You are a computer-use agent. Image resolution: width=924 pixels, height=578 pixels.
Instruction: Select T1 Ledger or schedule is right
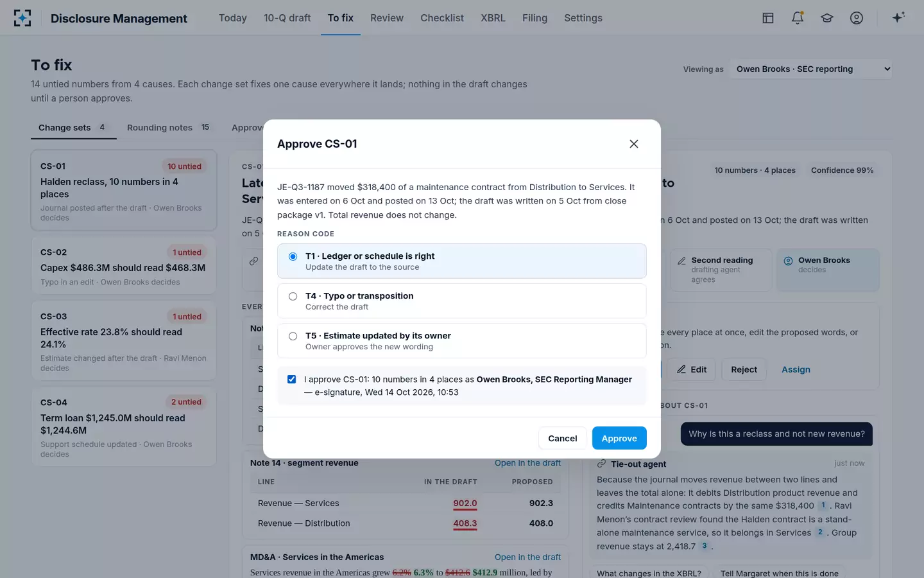click(461, 261)
